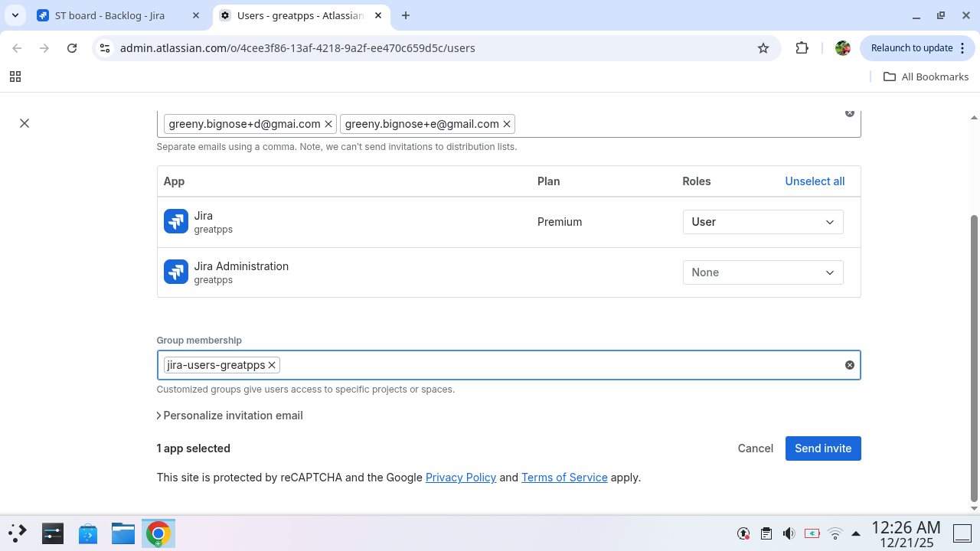Click the show desktop icon

962,533
